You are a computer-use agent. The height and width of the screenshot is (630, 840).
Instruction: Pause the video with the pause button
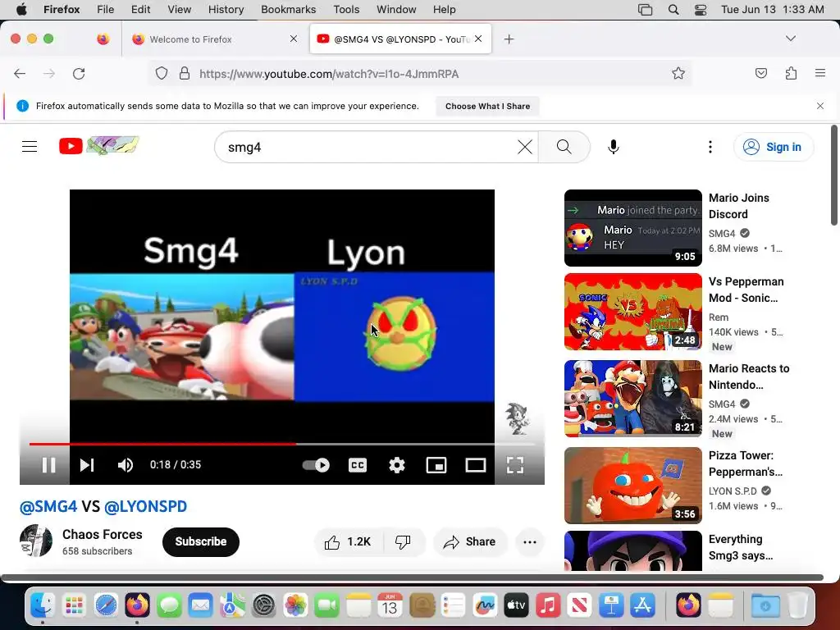tap(48, 465)
